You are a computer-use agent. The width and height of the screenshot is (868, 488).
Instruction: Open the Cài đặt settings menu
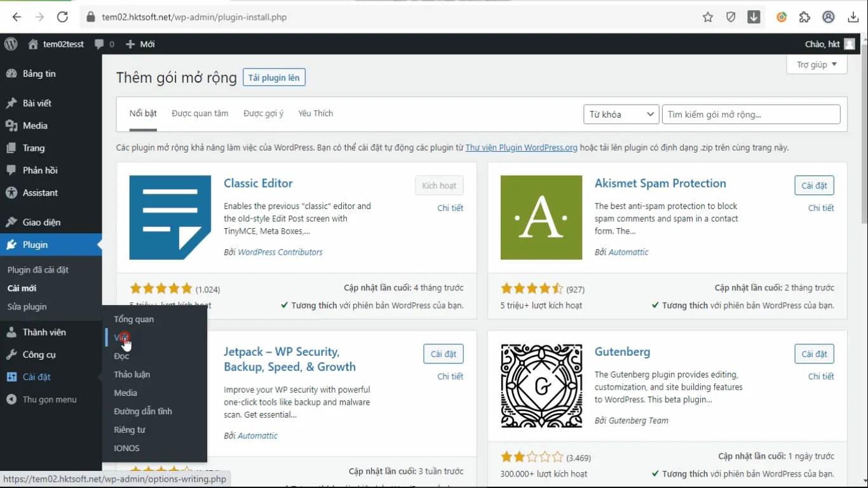51,377
